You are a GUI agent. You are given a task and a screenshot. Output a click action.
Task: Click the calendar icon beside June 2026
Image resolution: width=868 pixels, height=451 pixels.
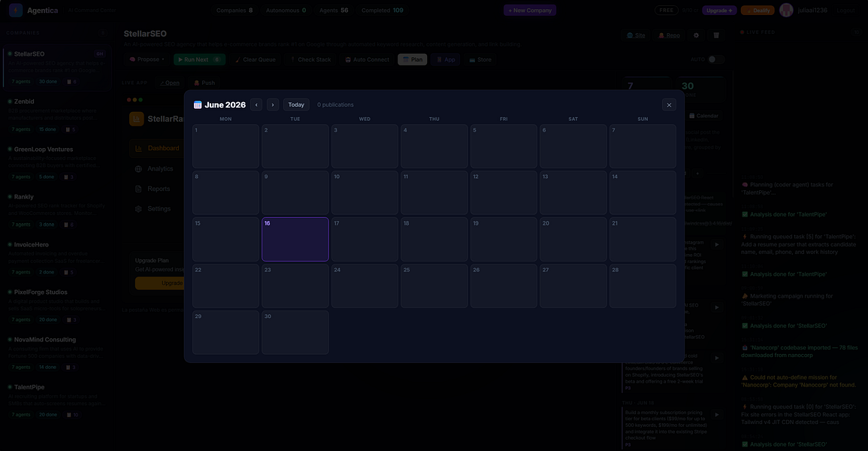click(198, 104)
